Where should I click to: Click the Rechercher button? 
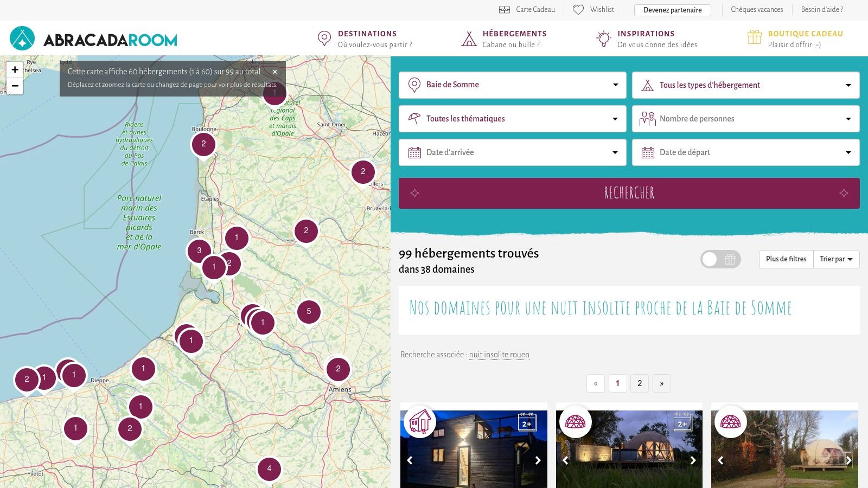coord(629,193)
